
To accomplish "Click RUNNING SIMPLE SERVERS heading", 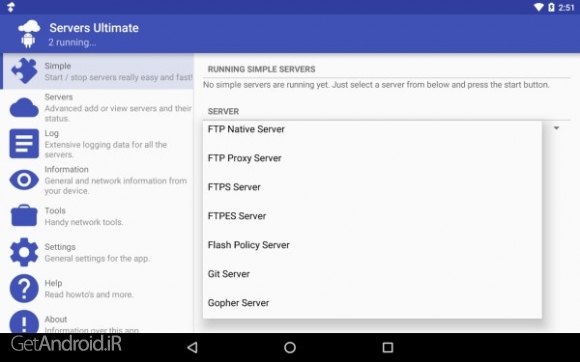I will 262,69.
